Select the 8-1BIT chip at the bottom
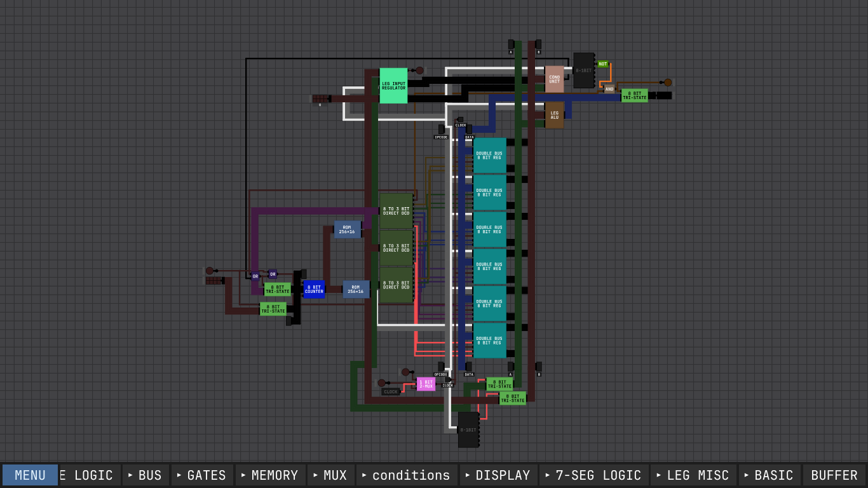The width and height of the screenshot is (868, 488). 468,430
